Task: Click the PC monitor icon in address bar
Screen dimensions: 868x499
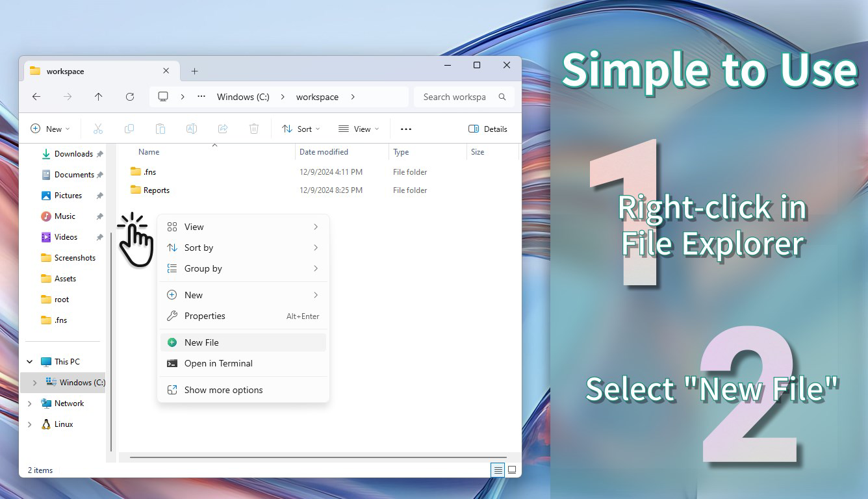Action: [163, 97]
